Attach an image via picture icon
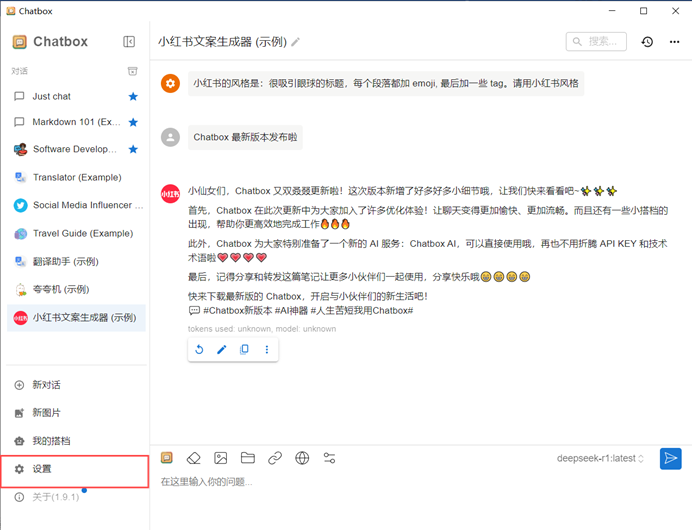Image resolution: width=692 pixels, height=530 pixels. [x=221, y=458]
